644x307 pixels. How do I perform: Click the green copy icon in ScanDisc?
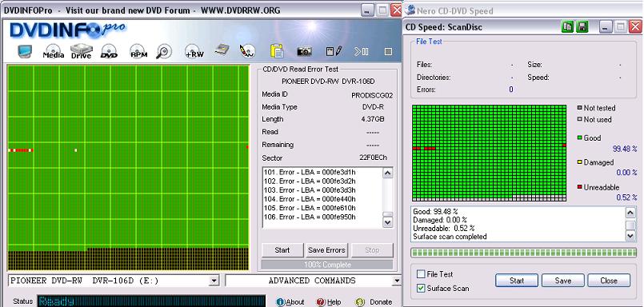pos(568,27)
